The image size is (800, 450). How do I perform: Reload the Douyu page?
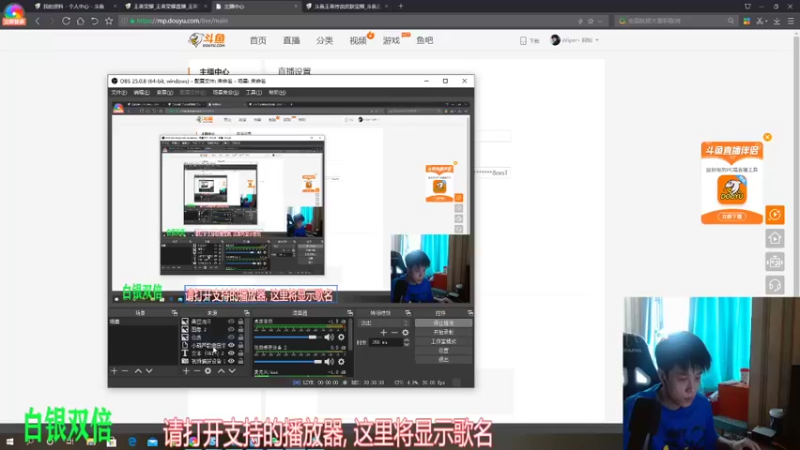pos(66,21)
